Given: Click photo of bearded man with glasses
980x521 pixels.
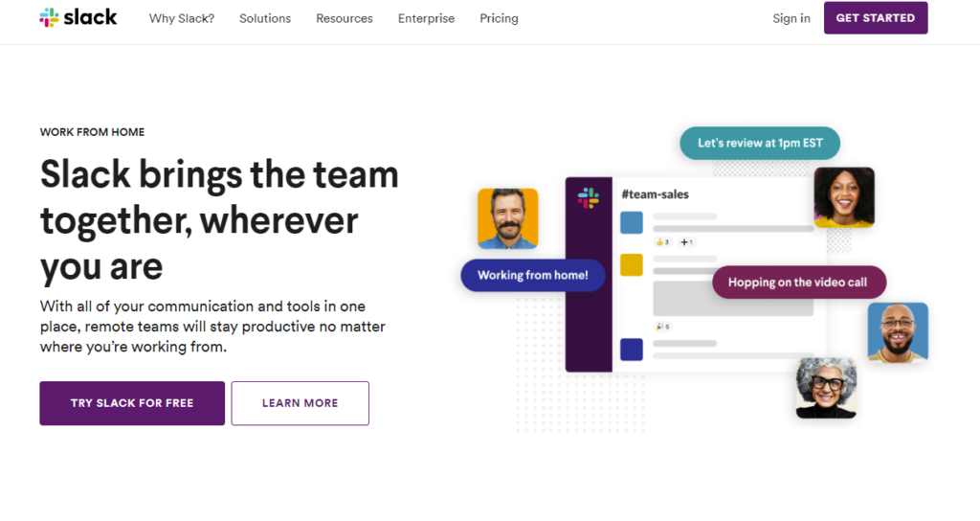Looking at the screenshot, I should pos(898,332).
